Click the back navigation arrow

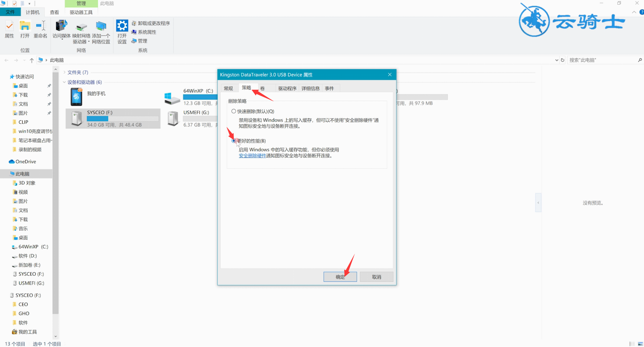pos(7,60)
